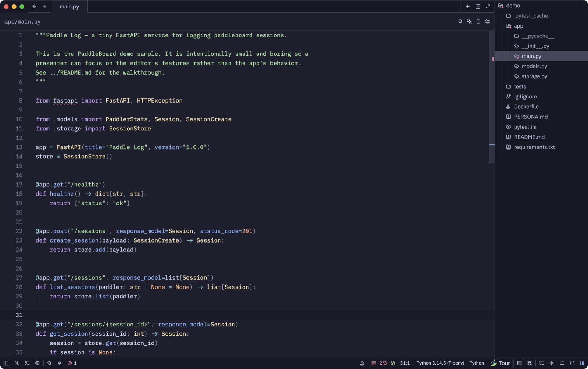Viewport: 588px width, 369px height.
Task: Open __init__.py in project tree
Action: pyautogui.click(x=542, y=46)
